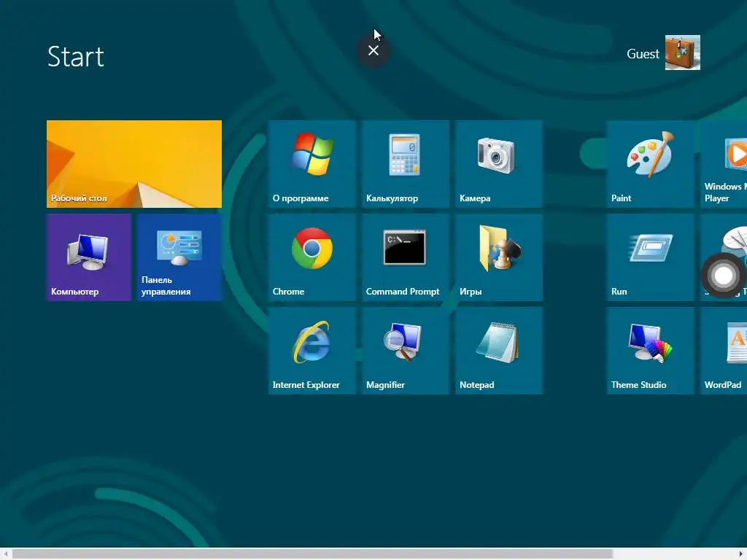Open the Run tile
Viewport: 747px width, 560px height.
point(651,257)
